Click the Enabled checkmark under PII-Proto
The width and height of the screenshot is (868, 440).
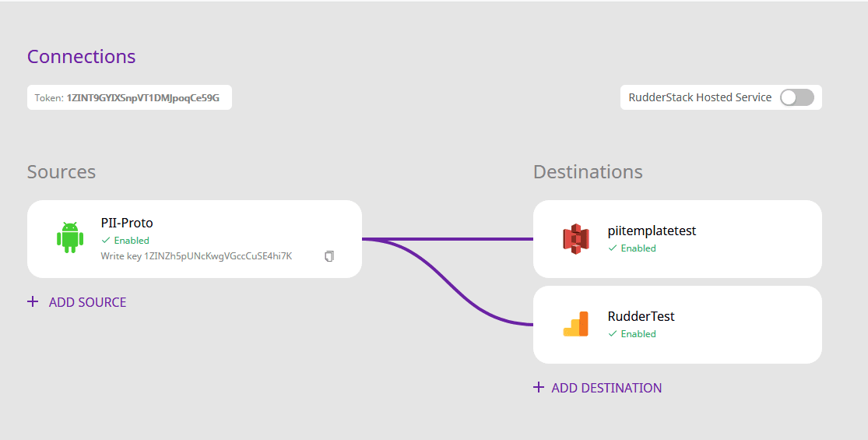click(x=106, y=241)
